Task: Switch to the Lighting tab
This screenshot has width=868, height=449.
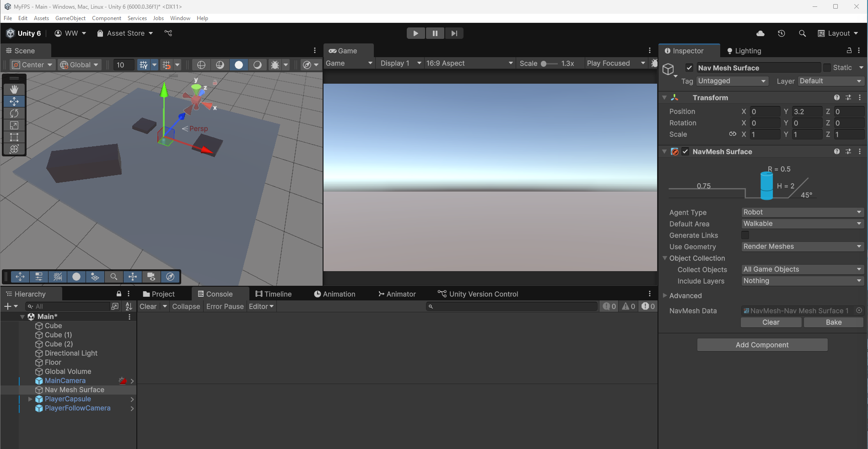Action: tap(744, 51)
